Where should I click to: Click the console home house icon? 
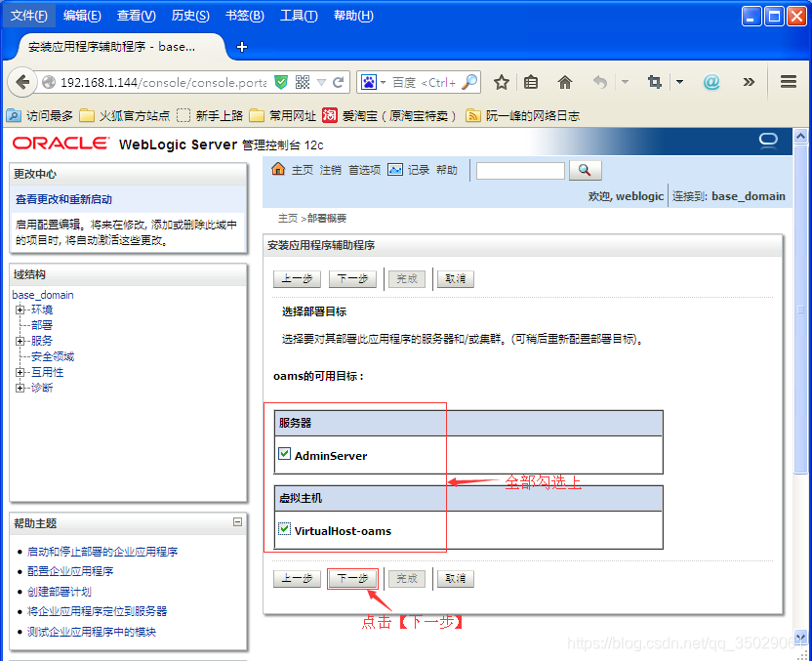[x=278, y=169]
